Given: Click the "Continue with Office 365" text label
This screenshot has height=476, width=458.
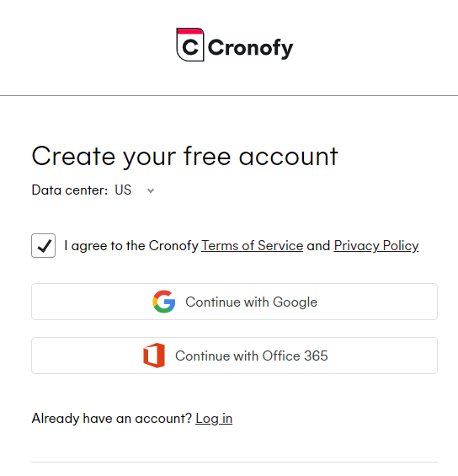Looking at the screenshot, I should tap(252, 356).
